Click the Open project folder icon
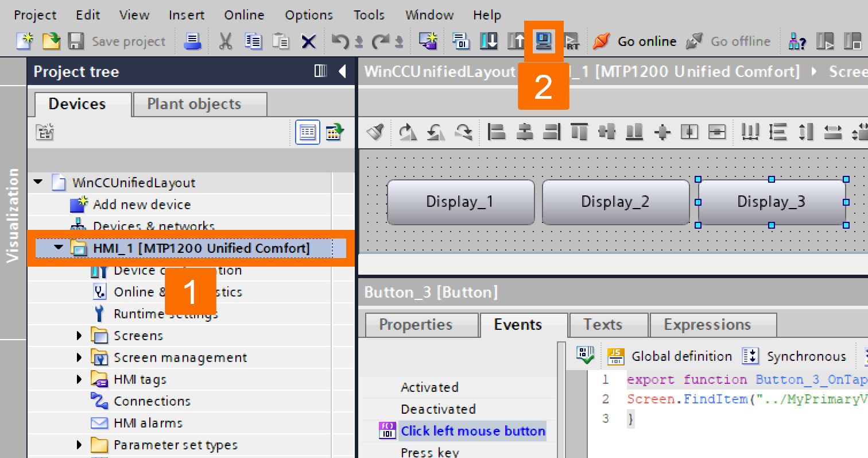This screenshot has width=868, height=458. pyautogui.click(x=51, y=41)
